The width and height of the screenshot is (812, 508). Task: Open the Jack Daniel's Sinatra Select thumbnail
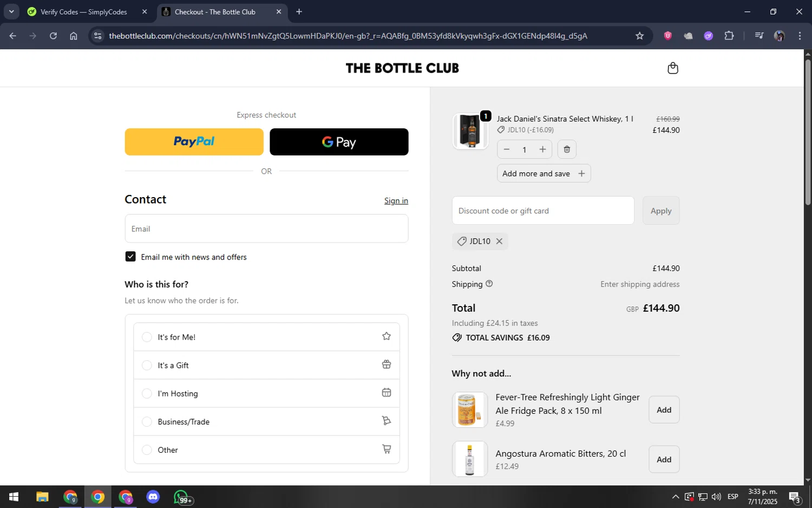[470, 131]
